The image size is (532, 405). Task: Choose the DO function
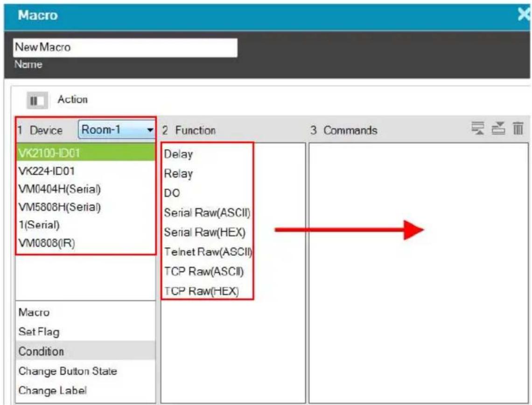tap(172, 193)
